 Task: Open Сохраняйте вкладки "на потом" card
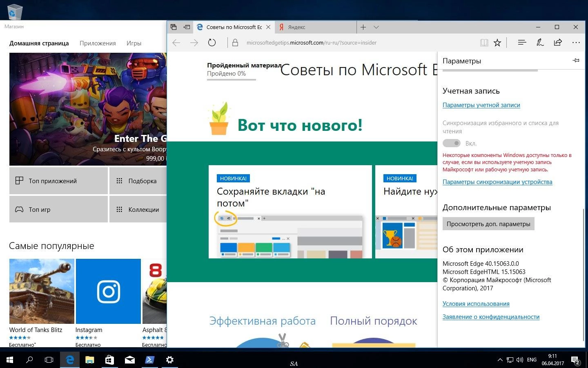(290, 212)
